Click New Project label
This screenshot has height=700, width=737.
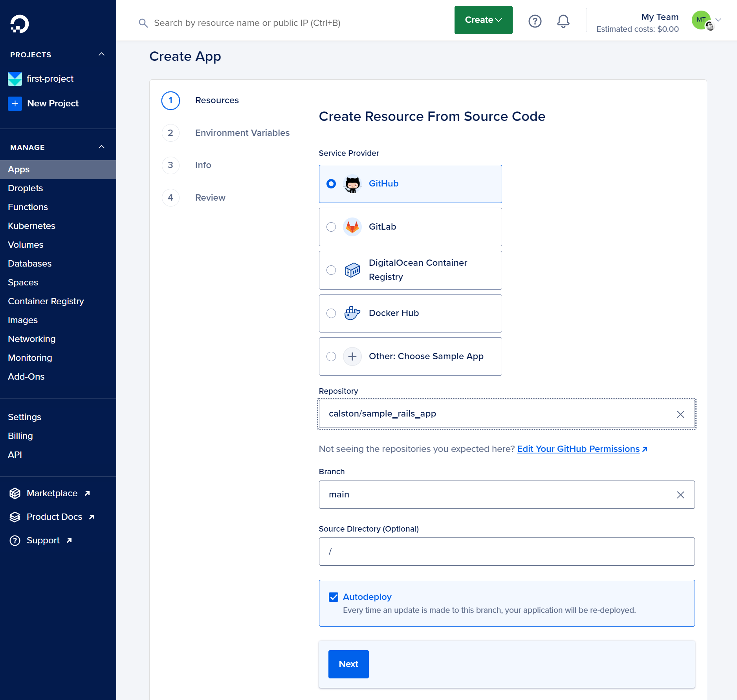click(53, 104)
